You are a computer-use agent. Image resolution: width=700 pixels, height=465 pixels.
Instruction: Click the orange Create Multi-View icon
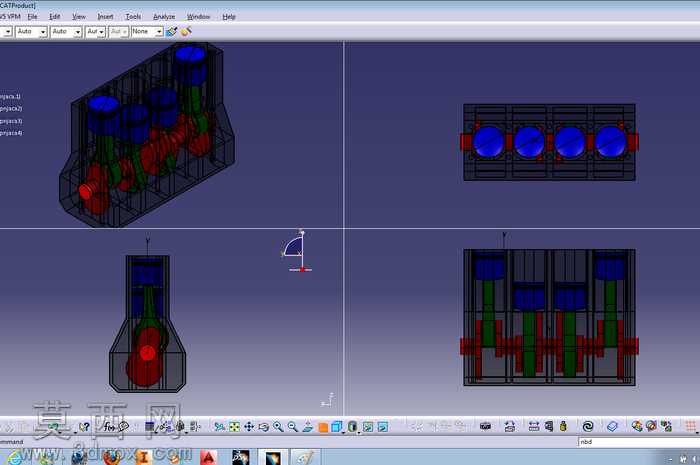323,427
